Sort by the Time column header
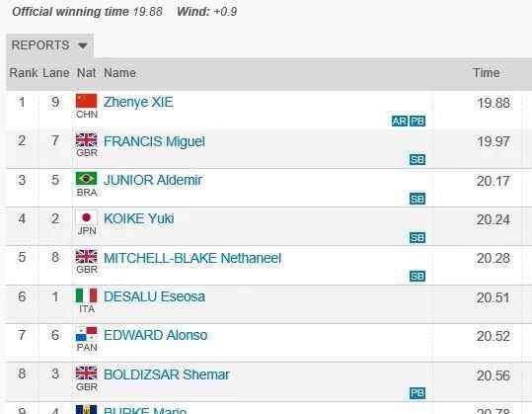 pyautogui.click(x=487, y=73)
